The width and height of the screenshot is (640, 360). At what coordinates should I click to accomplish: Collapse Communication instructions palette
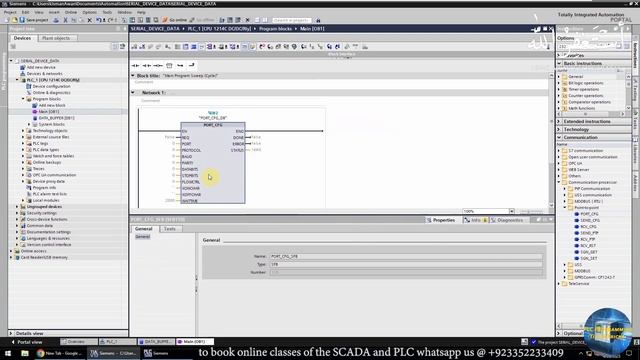coord(559,138)
